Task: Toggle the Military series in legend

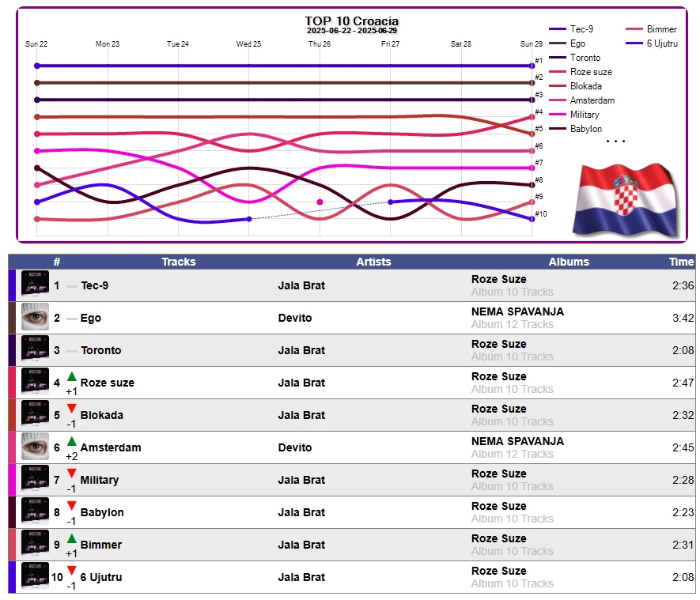Action: (573, 115)
